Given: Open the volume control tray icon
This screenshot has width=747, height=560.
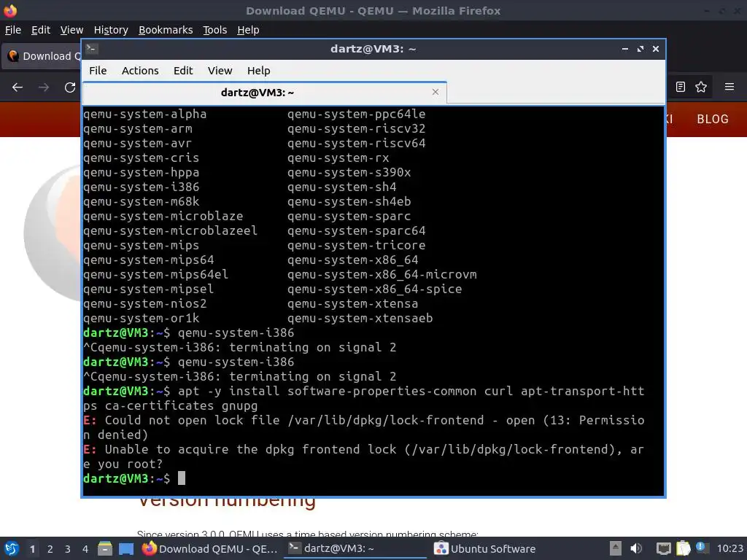Looking at the screenshot, I should [x=636, y=548].
